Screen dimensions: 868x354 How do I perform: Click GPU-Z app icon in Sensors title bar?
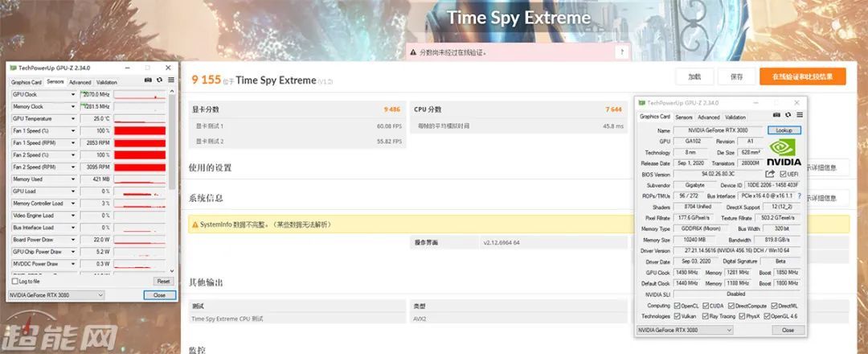coord(14,68)
